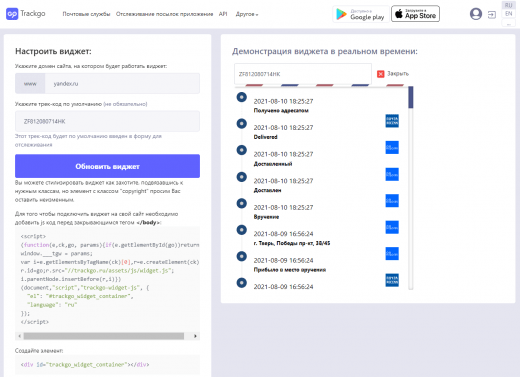Close the widget via Закрыть link
This screenshot has width=520, height=377.
(x=398, y=74)
